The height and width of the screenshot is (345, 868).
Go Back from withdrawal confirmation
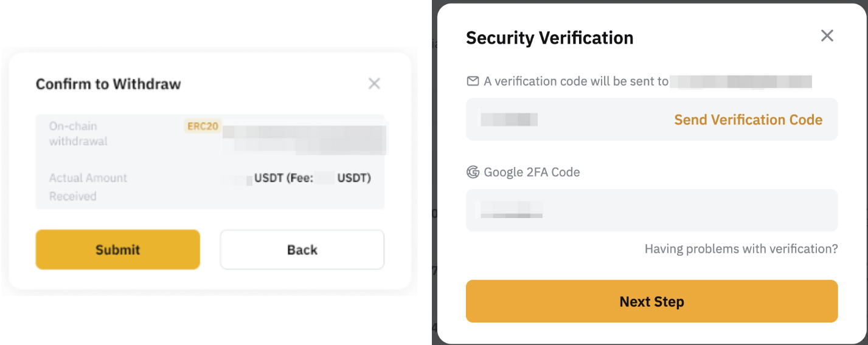click(x=302, y=250)
